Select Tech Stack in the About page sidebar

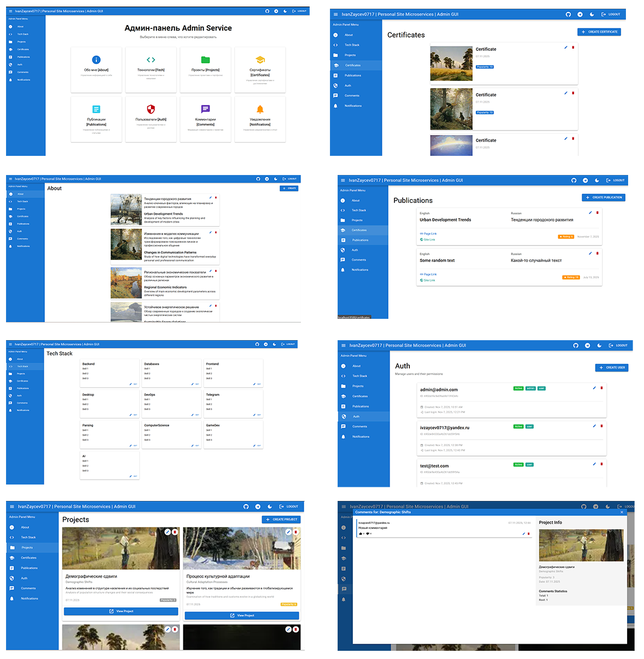point(22,201)
